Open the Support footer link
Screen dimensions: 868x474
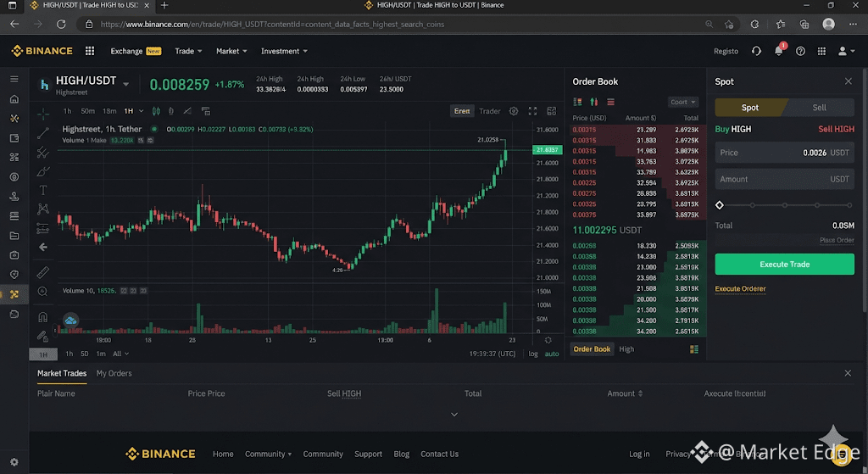[368, 454]
